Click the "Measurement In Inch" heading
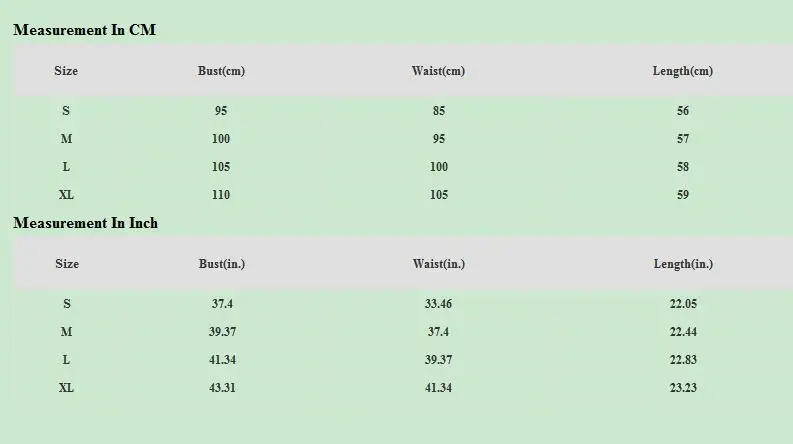 85,223
